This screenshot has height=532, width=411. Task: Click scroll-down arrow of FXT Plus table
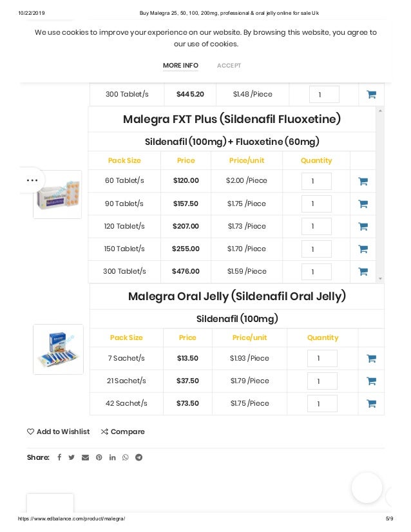[380, 278]
